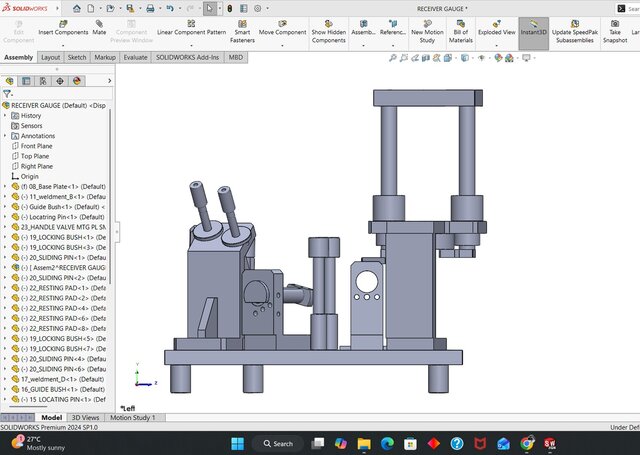Open the ConfigurationManager panel tab
640x455 pixels.
pyautogui.click(x=43, y=81)
